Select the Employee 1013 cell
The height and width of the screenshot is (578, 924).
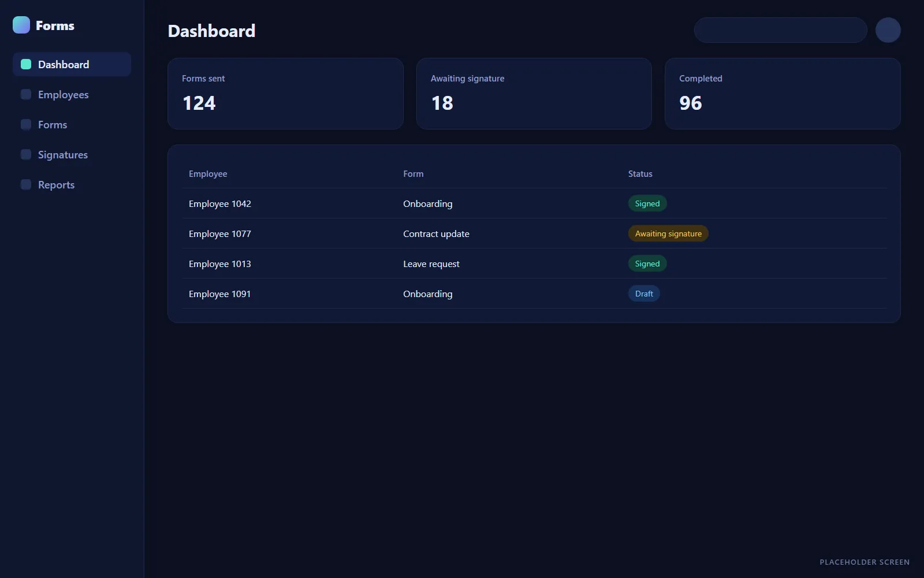(220, 264)
